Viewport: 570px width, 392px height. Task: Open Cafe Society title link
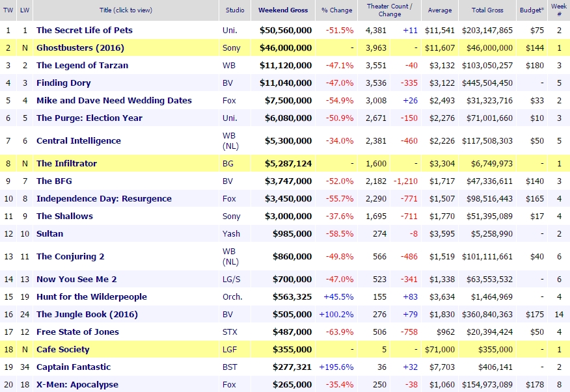63,350
